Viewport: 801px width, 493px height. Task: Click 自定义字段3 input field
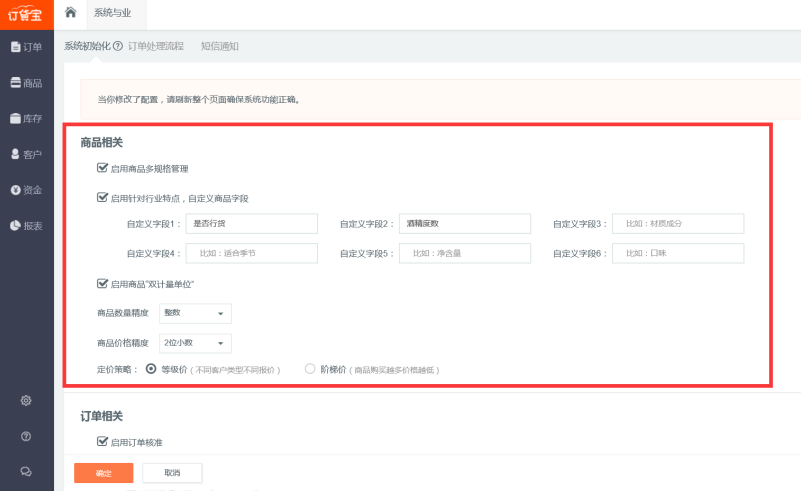point(678,224)
